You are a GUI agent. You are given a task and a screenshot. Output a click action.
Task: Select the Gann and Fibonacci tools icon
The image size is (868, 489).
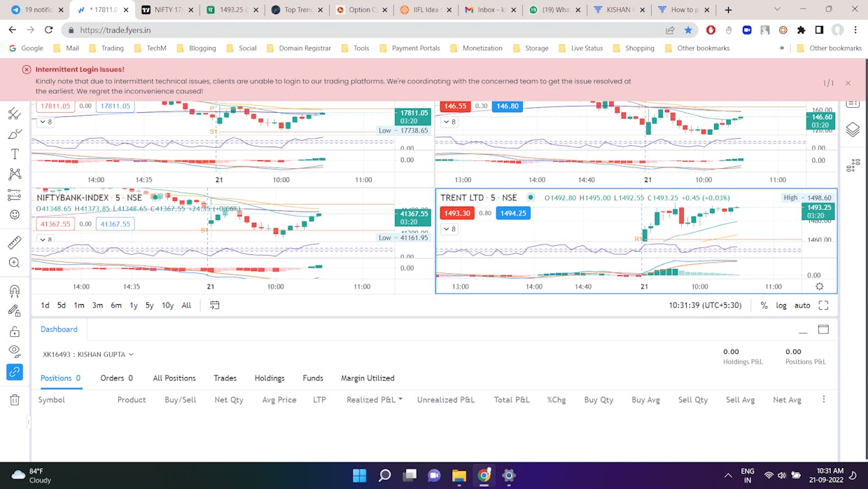pyautogui.click(x=15, y=113)
